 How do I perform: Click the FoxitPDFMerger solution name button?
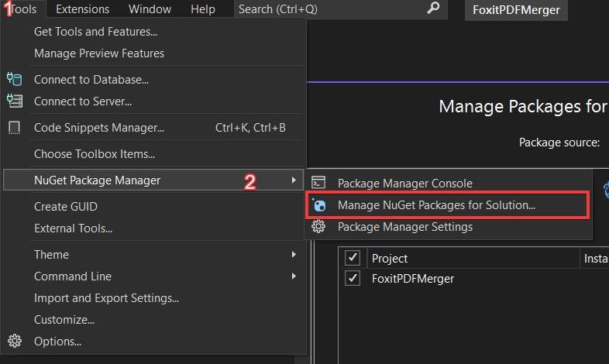pos(516,10)
